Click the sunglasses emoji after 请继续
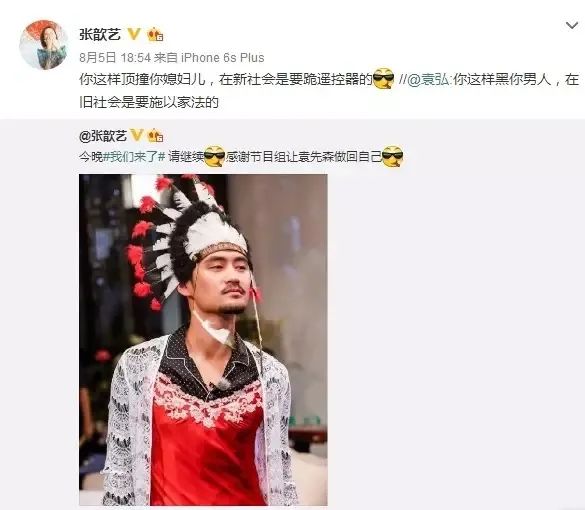 [215, 156]
